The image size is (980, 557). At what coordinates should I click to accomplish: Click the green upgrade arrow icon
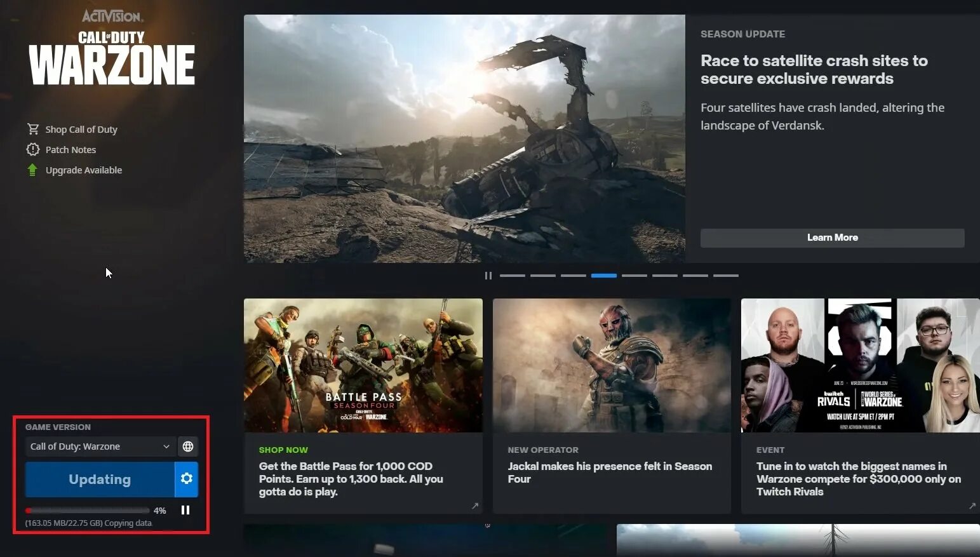coord(32,170)
